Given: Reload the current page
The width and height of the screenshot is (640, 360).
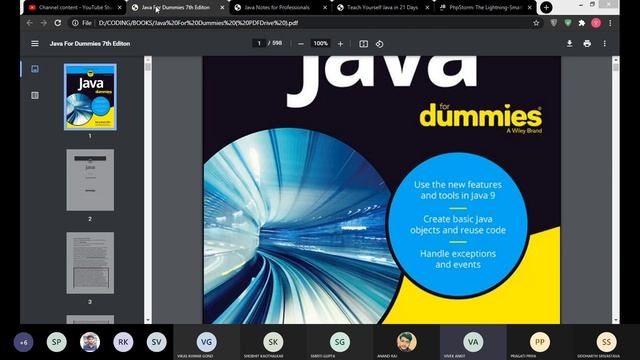Looking at the screenshot, I should [58, 23].
